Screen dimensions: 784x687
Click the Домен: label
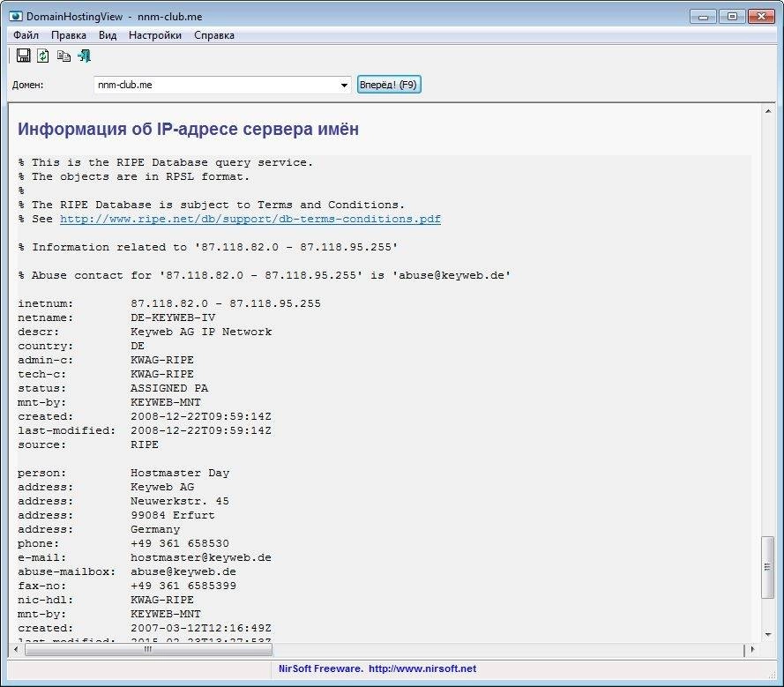28,85
